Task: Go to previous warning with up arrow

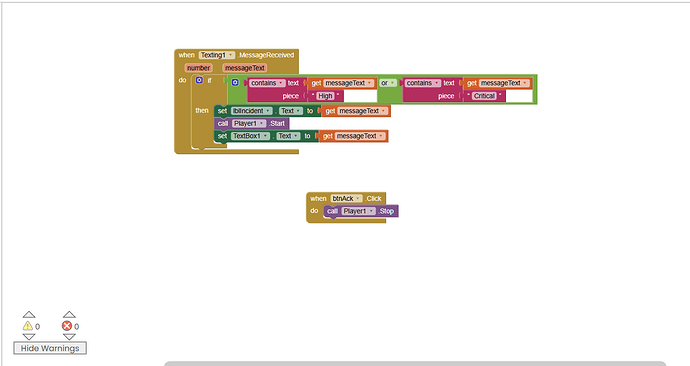Action: click(29, 314)
